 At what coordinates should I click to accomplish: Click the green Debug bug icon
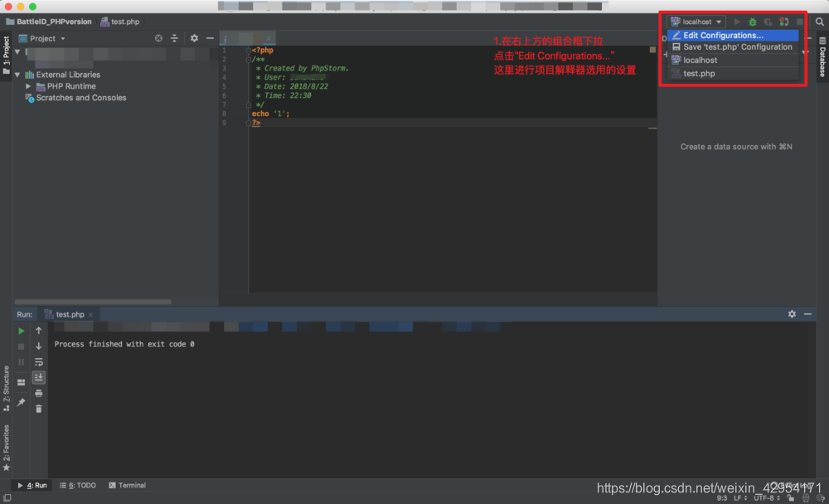click(x=753, y=22)
